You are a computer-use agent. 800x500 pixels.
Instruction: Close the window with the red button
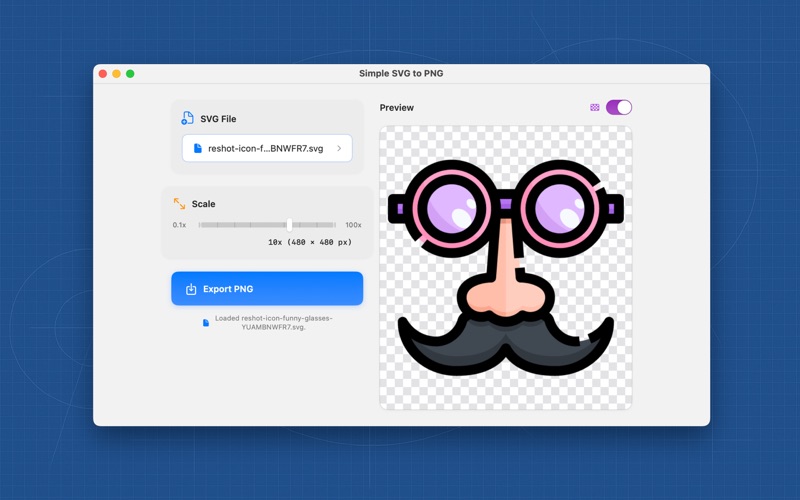(x=103, y=74)
